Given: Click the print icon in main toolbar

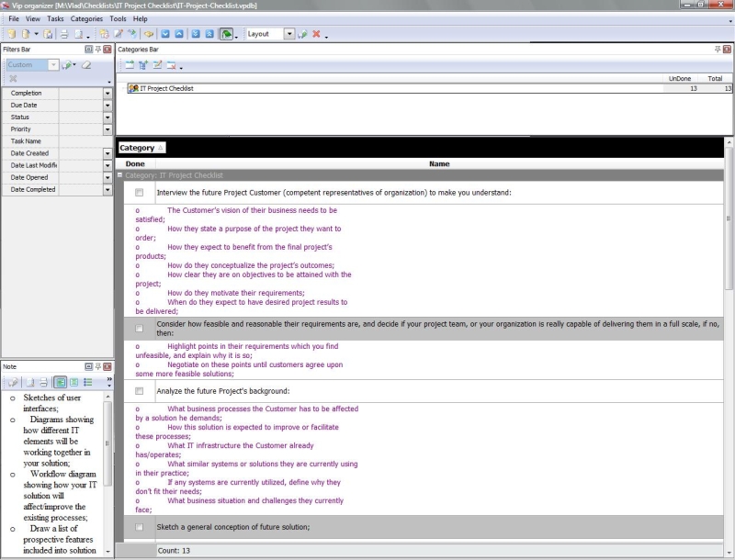Looking at the screenshot, I should click(64, 34).
